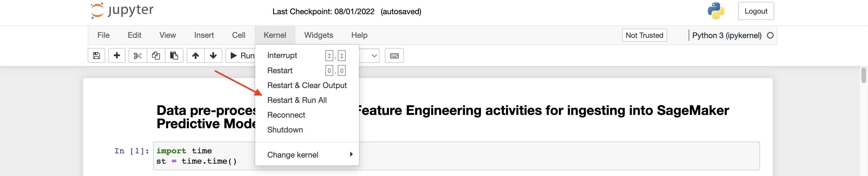Viewport: 868px width, 176px height.
Task: Copy selected cells icon
Action: click(156, 56)
